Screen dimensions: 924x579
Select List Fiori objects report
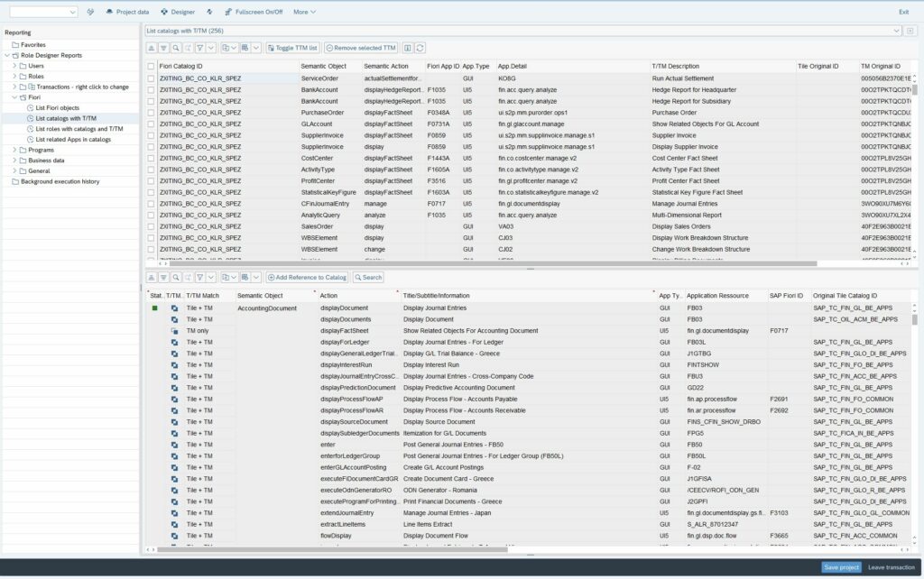[57, 108]
